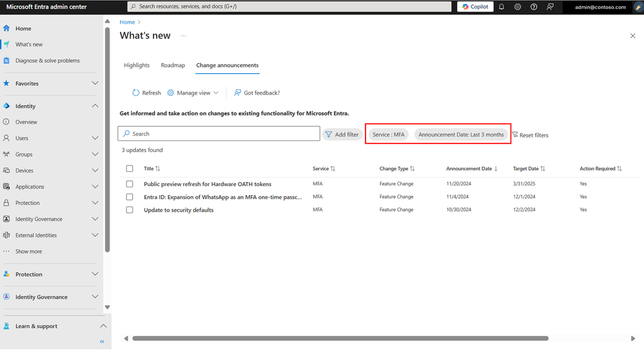Select the Change announcements tab
Image resolution: width=644 pixels, height=356 pixels.
coord(227,65)
